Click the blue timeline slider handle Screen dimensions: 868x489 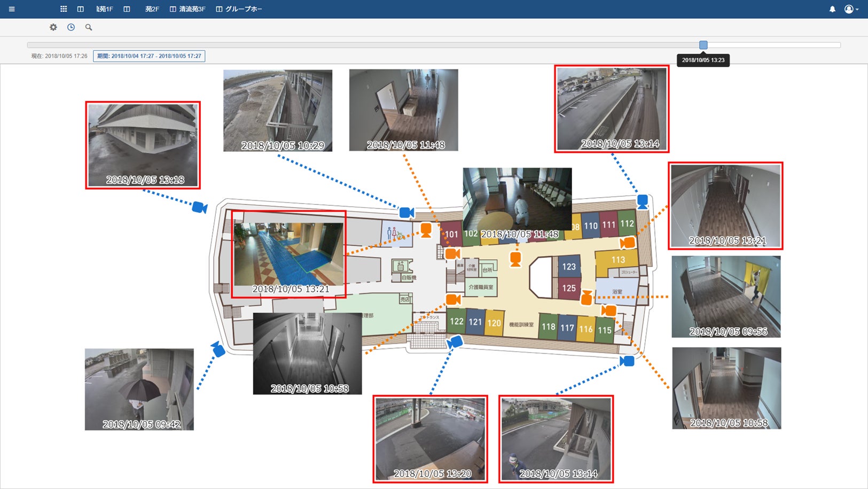[x=703, y=45]
